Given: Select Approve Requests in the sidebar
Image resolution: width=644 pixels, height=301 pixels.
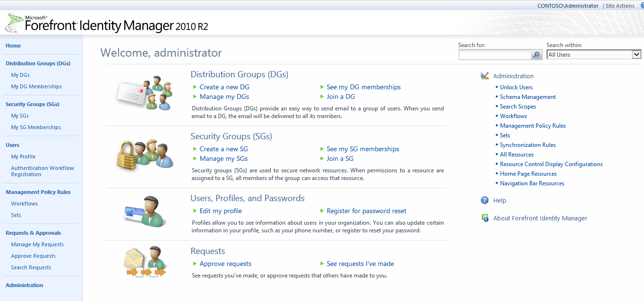Looking at the screenshot, I should (x=33, y=256).
